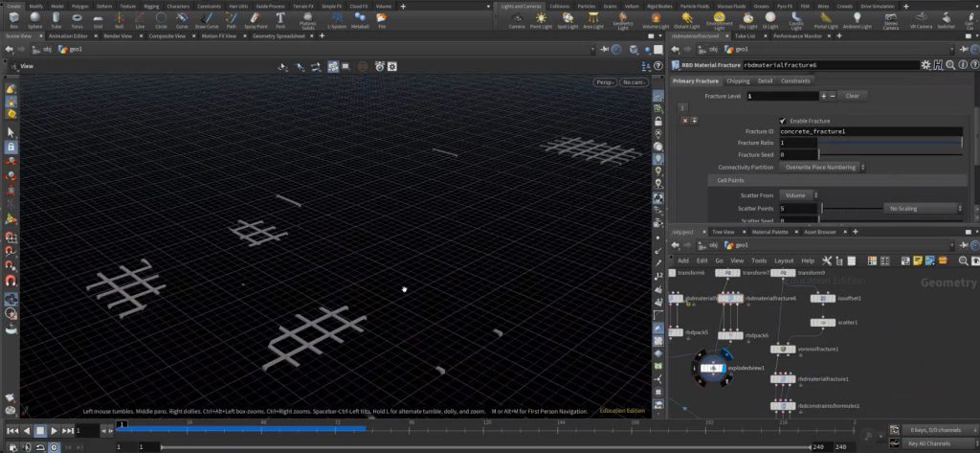Open the Scatter From Volume dropdown
Viewport: 980px width, 453px height.
click(798, 195)
